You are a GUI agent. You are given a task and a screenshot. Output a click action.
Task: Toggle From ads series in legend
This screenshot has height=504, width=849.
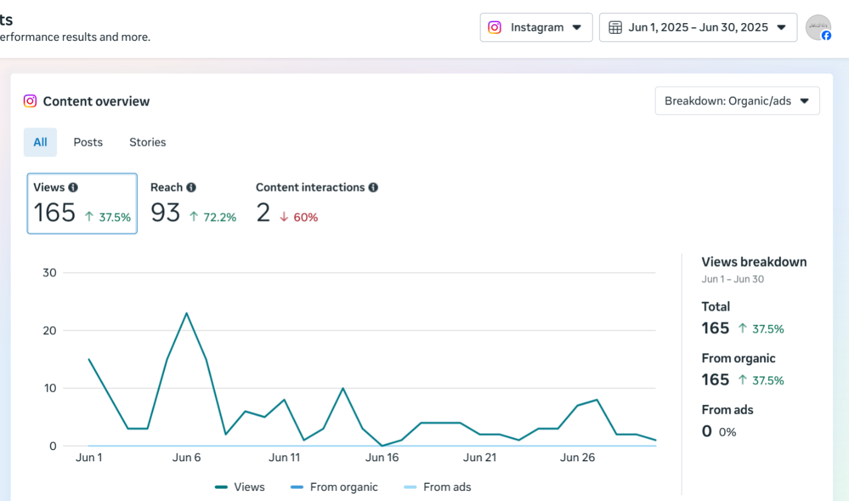pyautogui.click(x=438, y=487)
